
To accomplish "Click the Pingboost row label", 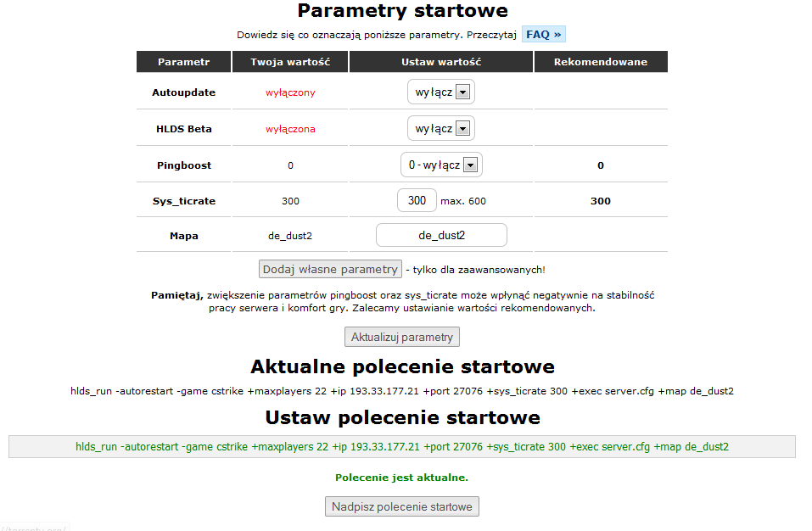I will click(183, 165).
